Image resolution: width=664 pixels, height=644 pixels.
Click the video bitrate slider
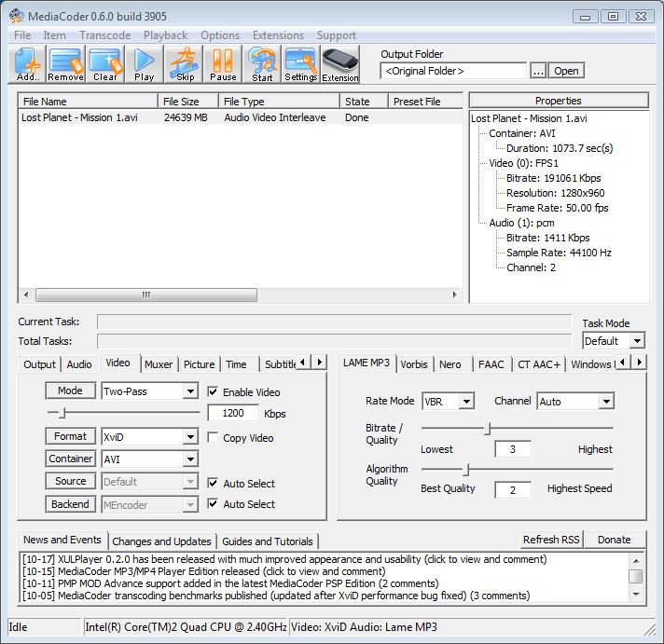[x=123, y=412]
